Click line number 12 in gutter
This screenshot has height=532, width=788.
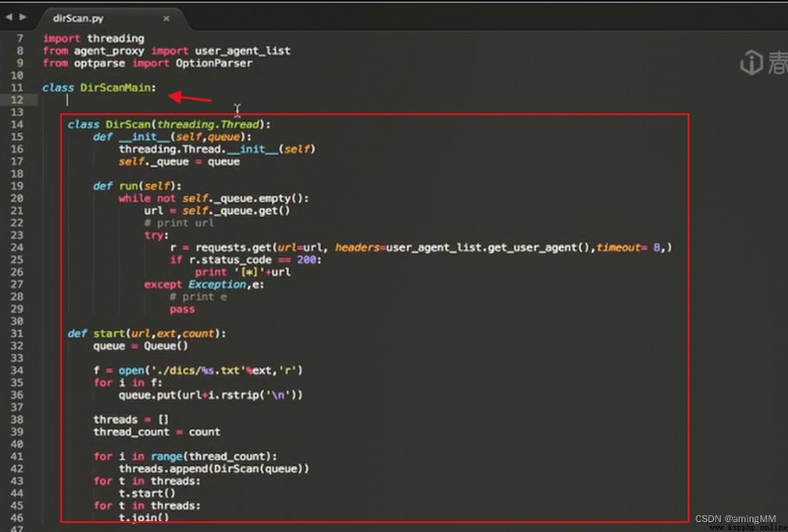click(17, 100)
